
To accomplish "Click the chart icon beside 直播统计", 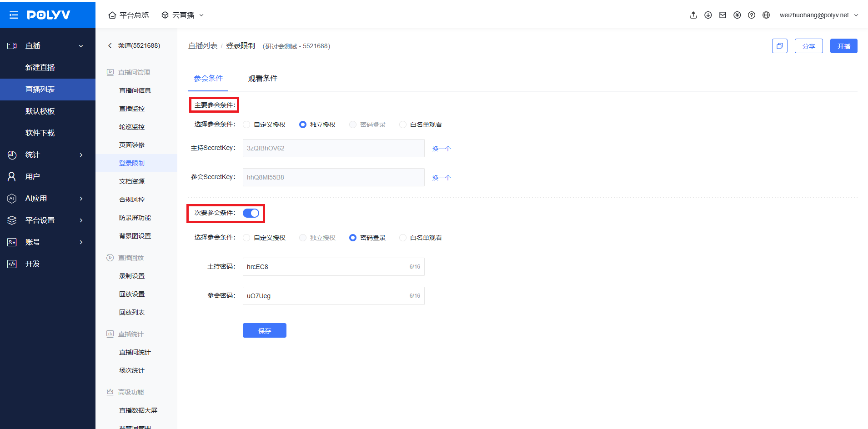I will click(x=110, y=334).
